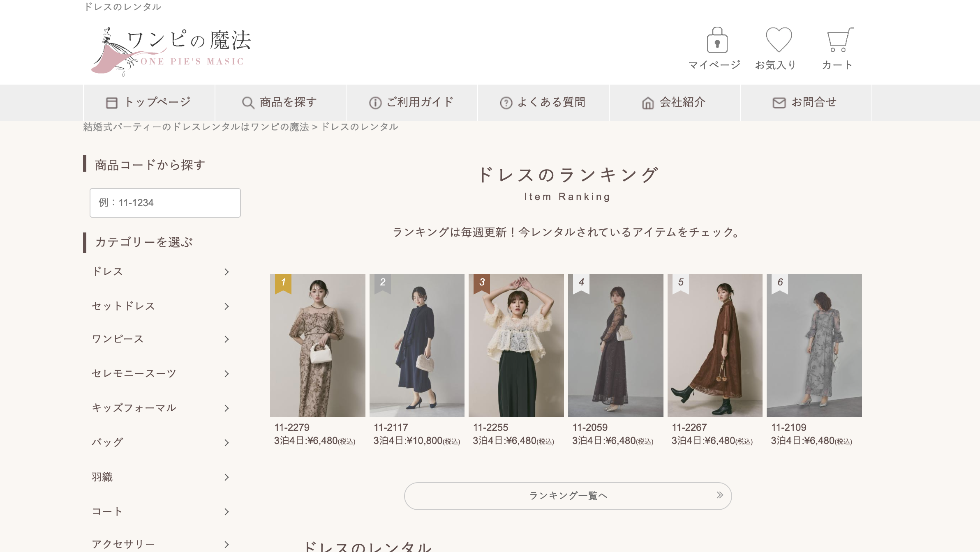This screenshot has width=980, height=552.
Task: Open the rank 3 dress 11-2255 thumbnail
Action: [x=516, y=345]
